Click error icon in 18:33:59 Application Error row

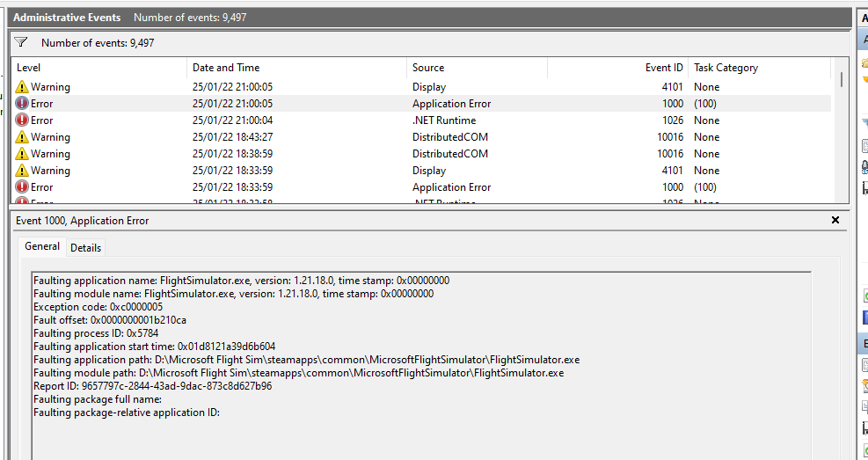pyautogui.click(x=22, y=186)
